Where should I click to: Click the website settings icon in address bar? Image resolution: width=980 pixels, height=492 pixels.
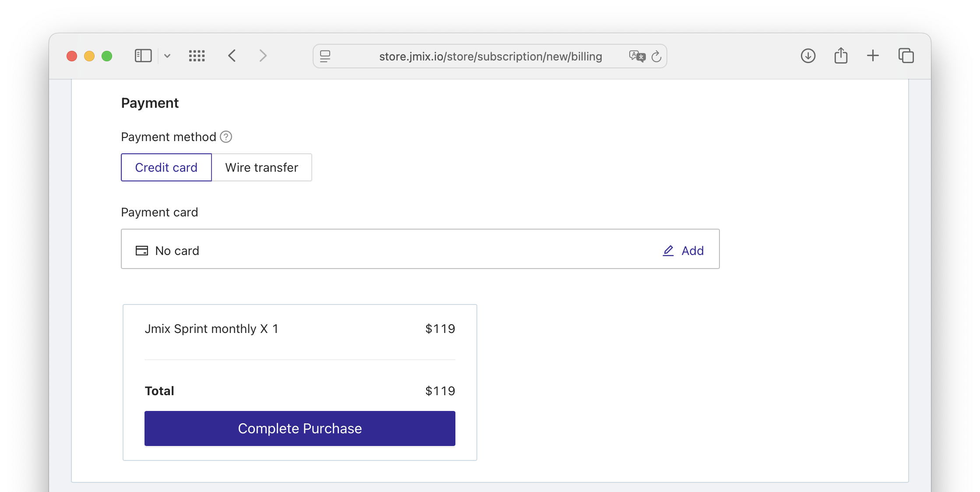click(x=325, y=57)
